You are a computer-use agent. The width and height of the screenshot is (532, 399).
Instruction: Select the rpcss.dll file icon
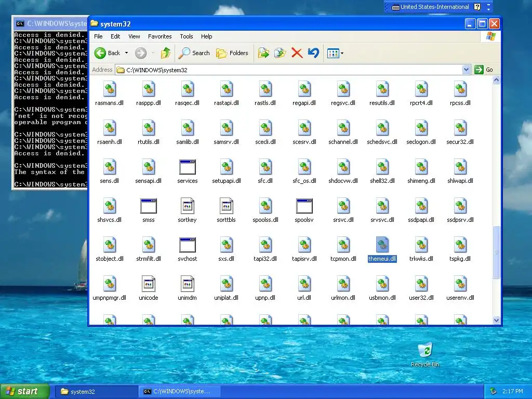pos(460,89)
